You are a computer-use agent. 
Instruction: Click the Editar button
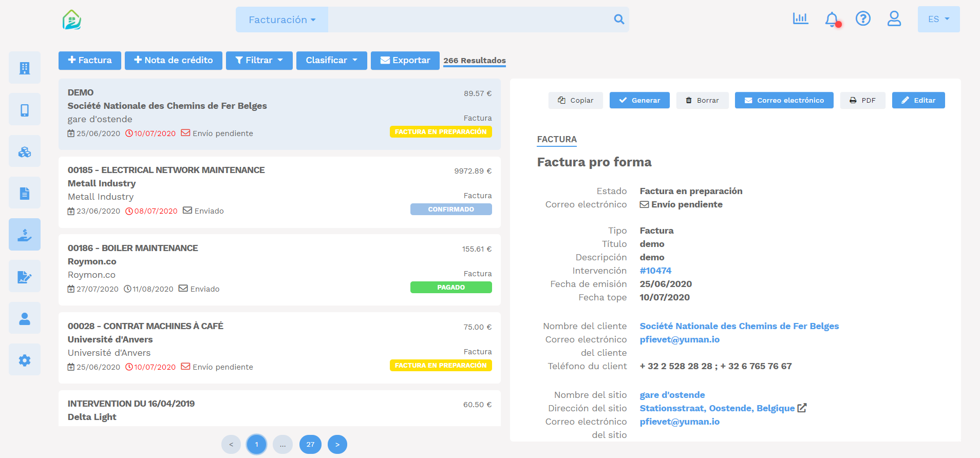918,100
